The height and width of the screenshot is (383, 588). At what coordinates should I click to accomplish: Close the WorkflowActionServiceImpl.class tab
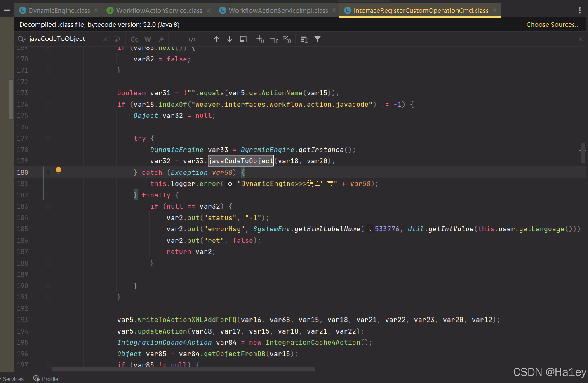[334, 10]
